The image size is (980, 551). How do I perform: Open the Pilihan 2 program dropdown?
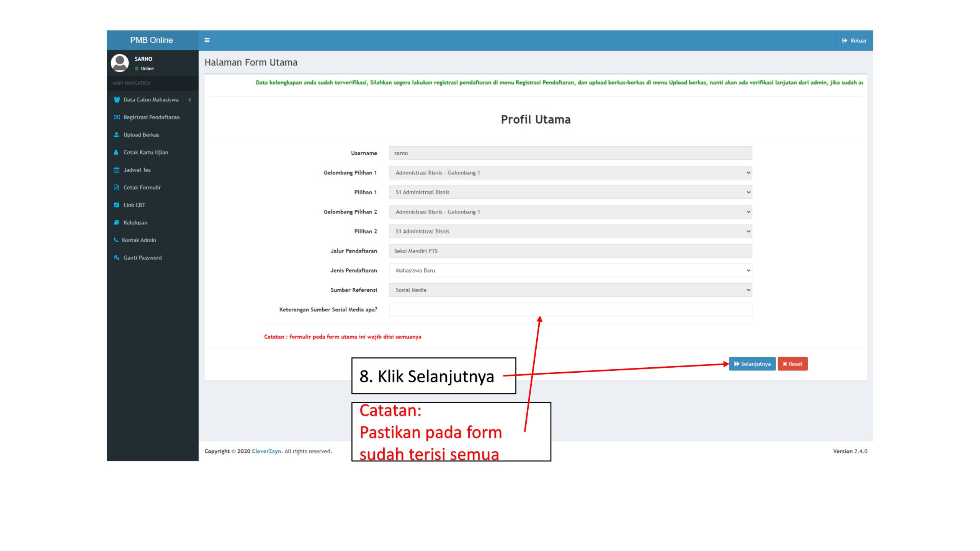pos(570,231)
